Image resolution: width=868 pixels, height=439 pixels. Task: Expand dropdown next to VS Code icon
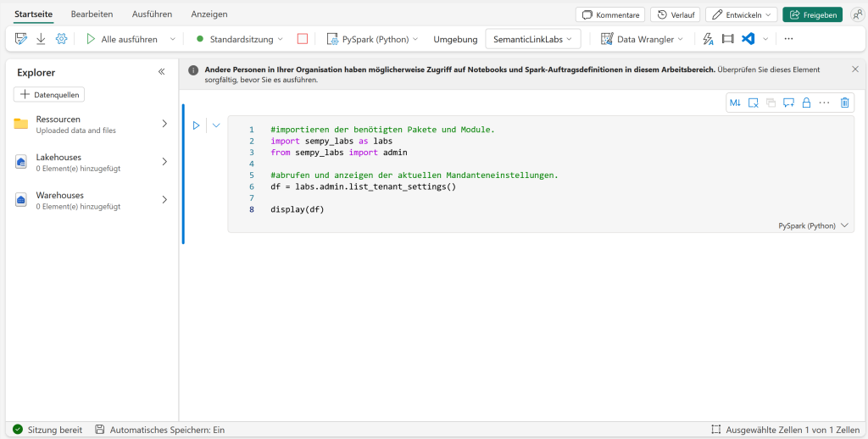pos(765,39)
